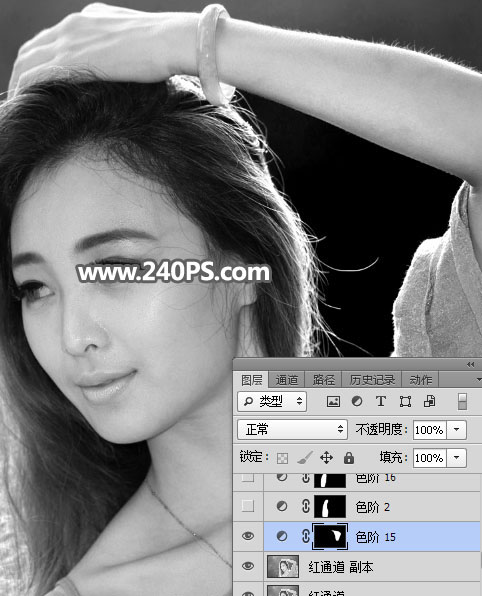Select the 红通道 副本 layer thumbnail
Image resolution: width=482 pixels, height=596 pixels.
(x=283, y=566)
